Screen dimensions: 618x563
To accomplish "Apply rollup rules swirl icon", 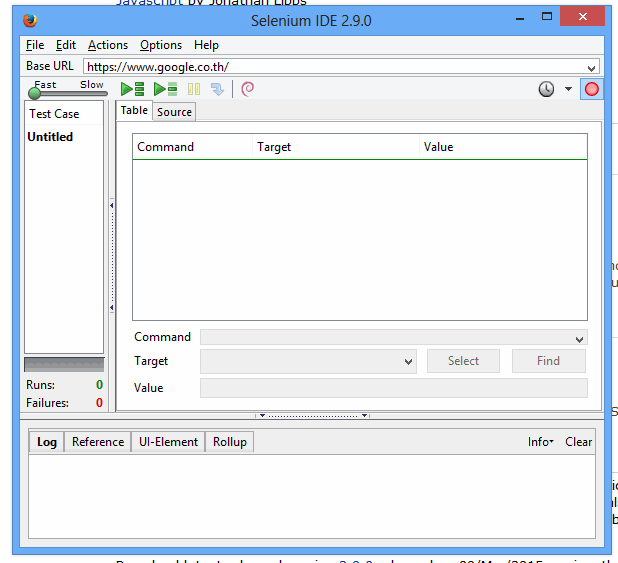I will click(248, 89).
